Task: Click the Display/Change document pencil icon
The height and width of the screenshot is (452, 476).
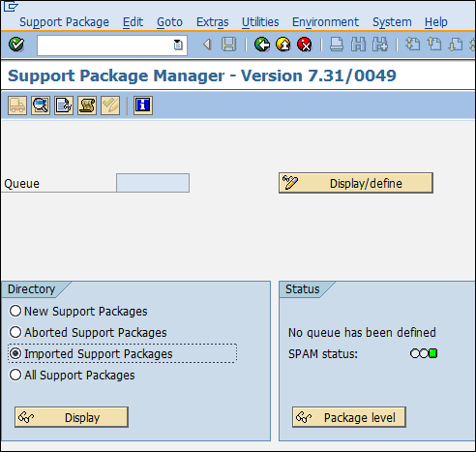Action: 64,105
